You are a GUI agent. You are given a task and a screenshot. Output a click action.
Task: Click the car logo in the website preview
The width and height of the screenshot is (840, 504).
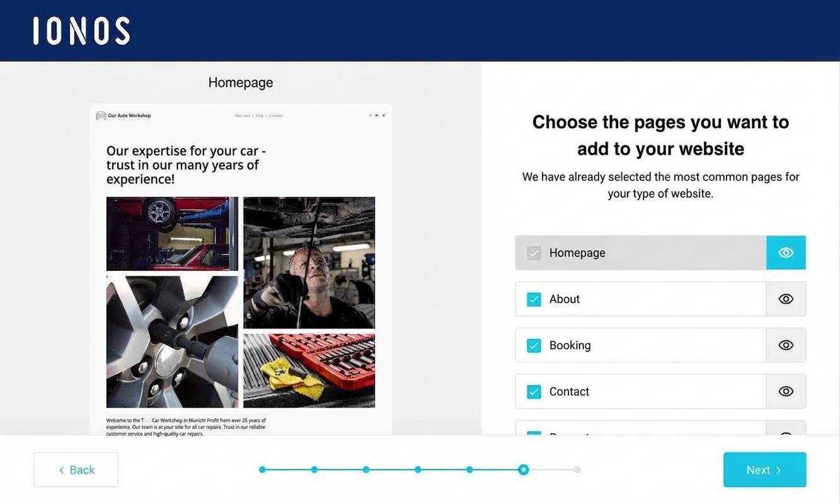tap(101, 115)
